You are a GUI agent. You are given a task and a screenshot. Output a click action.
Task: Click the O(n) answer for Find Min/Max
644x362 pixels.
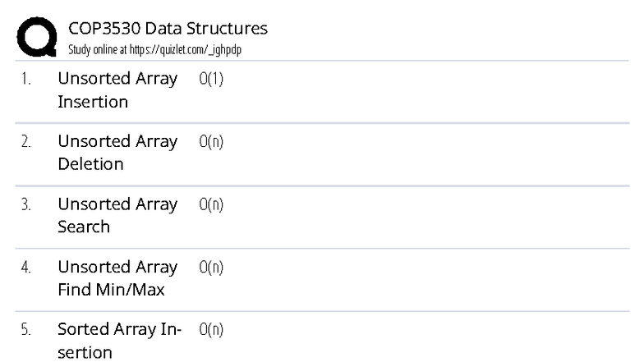point(211,268)
